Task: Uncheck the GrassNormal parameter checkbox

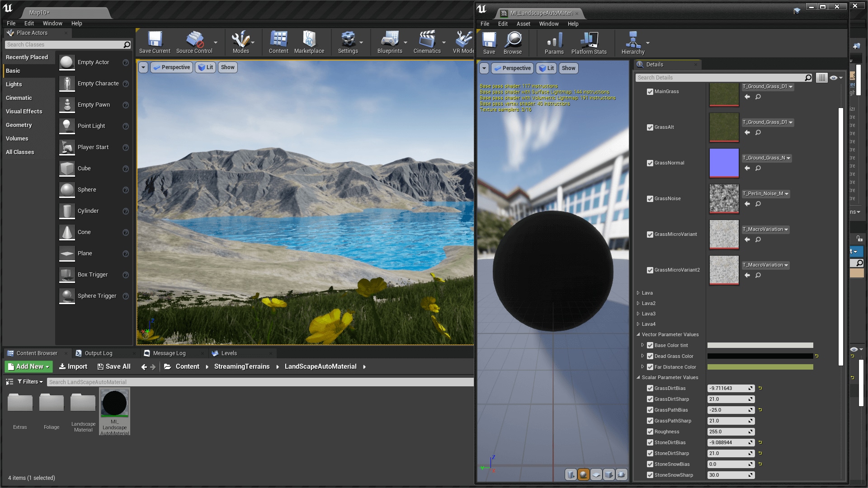Action: 650,163
